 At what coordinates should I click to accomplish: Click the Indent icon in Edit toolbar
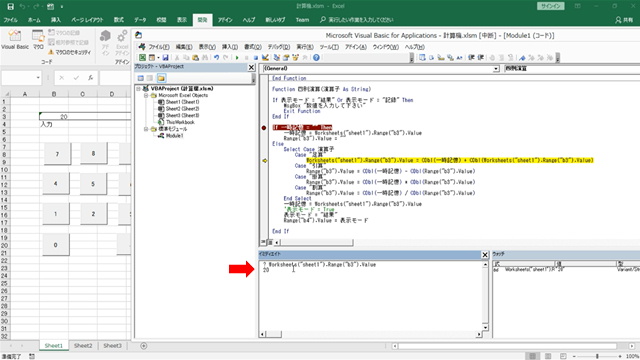click(x=471, y=58)
